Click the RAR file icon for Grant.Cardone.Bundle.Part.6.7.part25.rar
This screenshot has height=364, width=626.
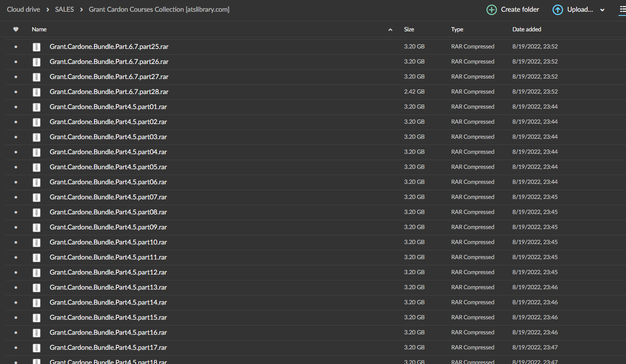tap(37, 47)
